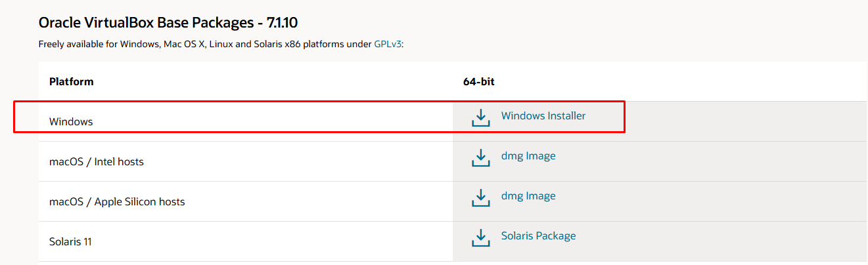Open the GPLv3 license link
Image resolution: width=868 pixels, height=265 pixels.
(388, 45)
